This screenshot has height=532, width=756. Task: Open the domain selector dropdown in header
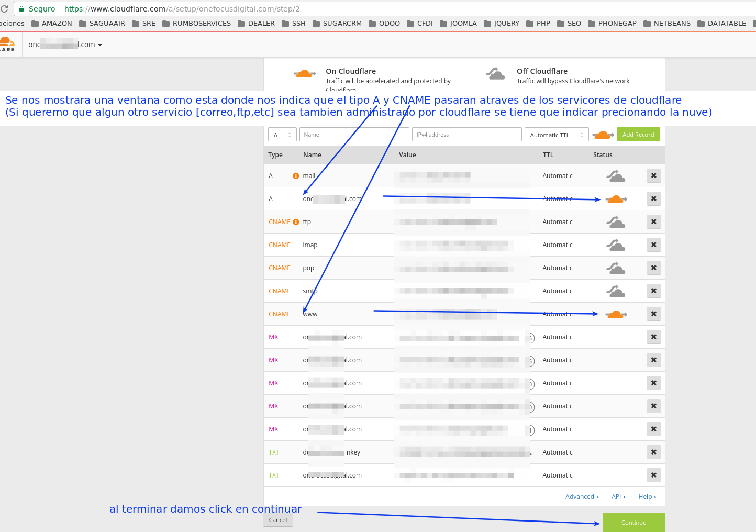[65, 45]
